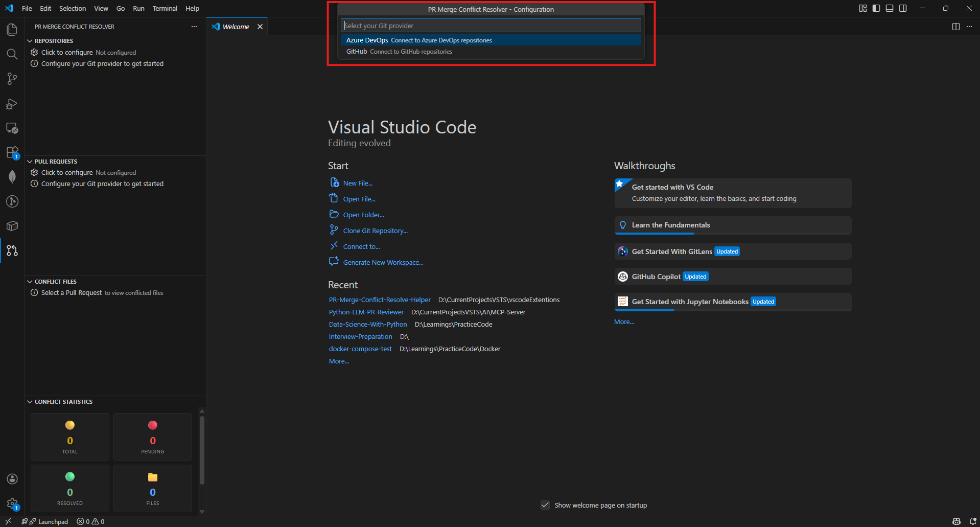Click New File link
The height and width of the screenshot is (527, 980).
pyautogui.click(x=358, y=183)
